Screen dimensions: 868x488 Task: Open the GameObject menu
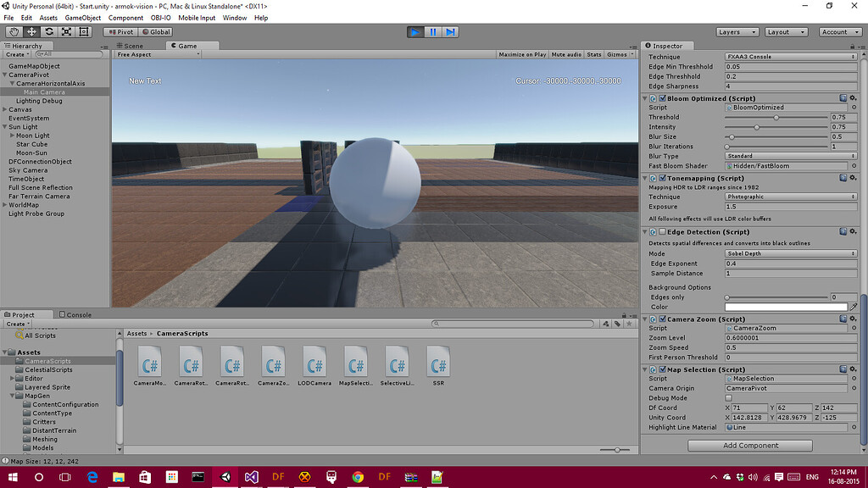click(x=83, y=17)
